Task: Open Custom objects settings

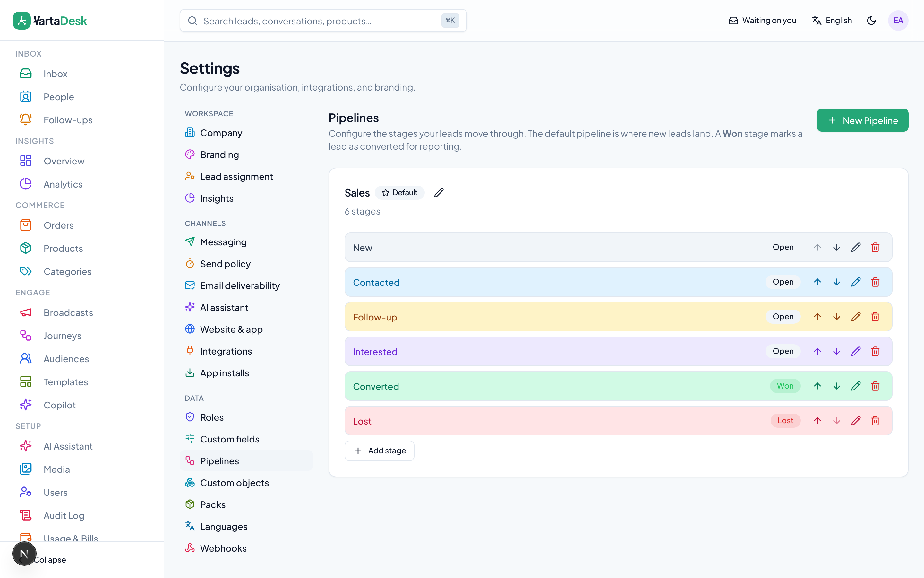Action: click(246, 483)
